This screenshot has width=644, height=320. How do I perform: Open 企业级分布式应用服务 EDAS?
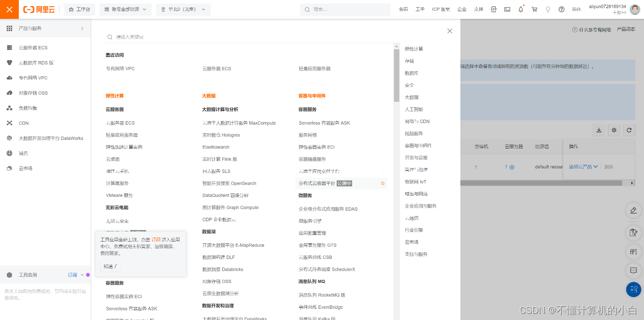click(x=328, y=209)
